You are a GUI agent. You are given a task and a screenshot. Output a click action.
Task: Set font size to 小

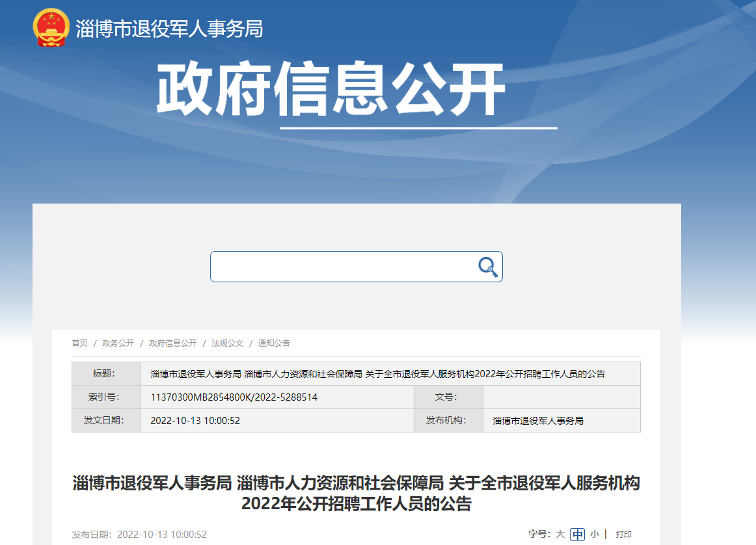pos(595,534)
